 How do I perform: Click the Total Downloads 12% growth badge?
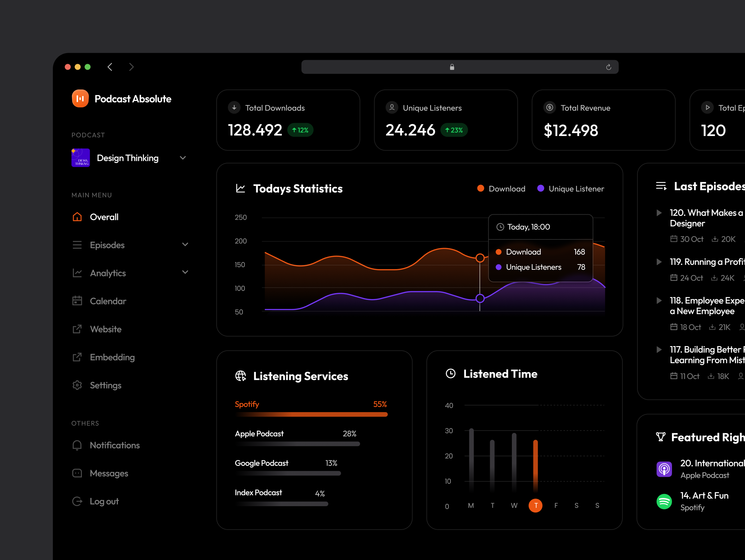(x=300, y=130)
